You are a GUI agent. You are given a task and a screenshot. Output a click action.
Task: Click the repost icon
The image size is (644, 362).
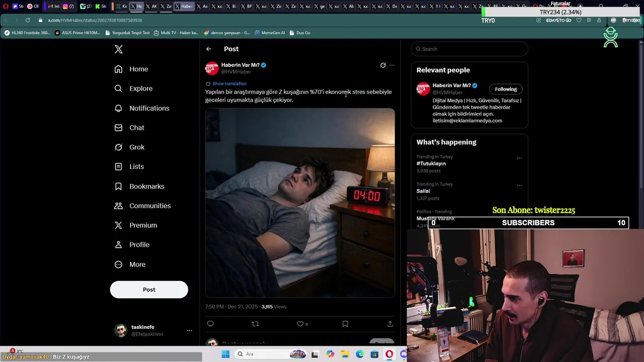tap(255, 324)
